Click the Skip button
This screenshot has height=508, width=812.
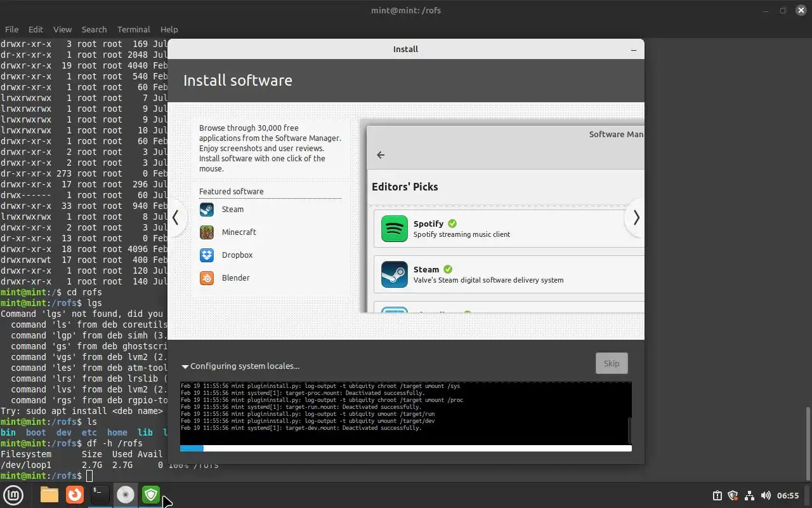coord(612,363)
